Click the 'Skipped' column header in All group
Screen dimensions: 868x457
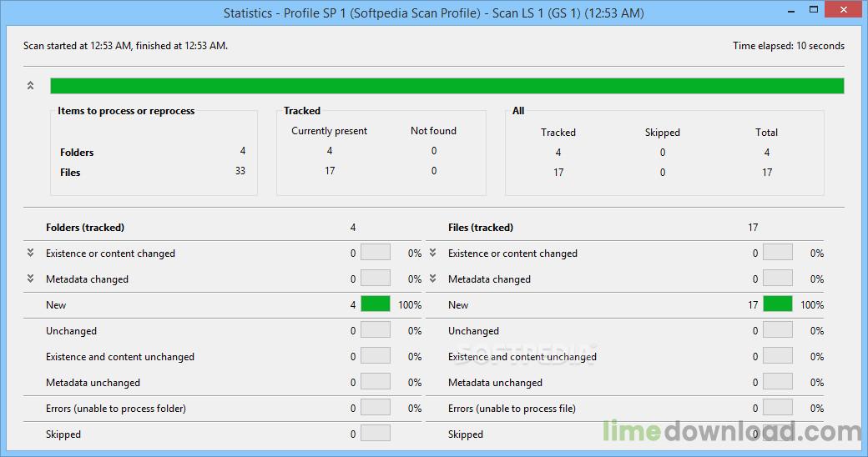(662, 133)
